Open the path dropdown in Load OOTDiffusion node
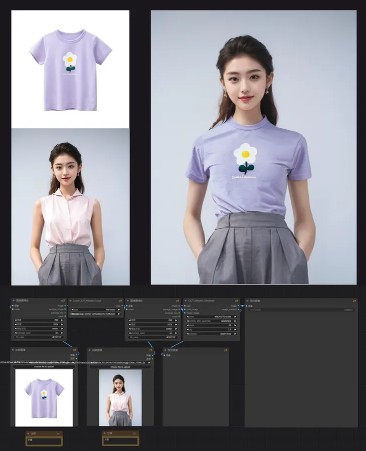366x451 pixels. point(96,314)
